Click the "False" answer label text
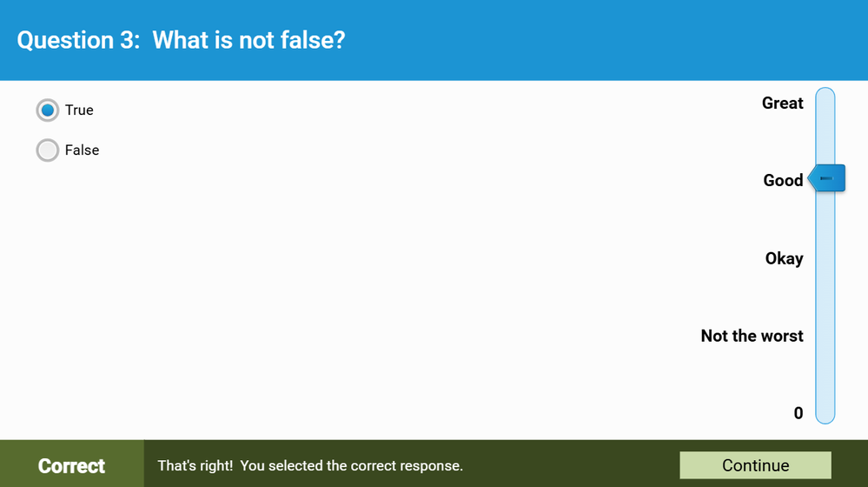The height and width of the screenshot is (487, 868). [x=82, y=150]
